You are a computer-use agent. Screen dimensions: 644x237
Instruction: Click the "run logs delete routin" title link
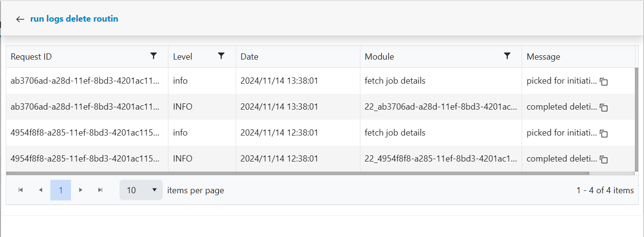tap(74, 19)
